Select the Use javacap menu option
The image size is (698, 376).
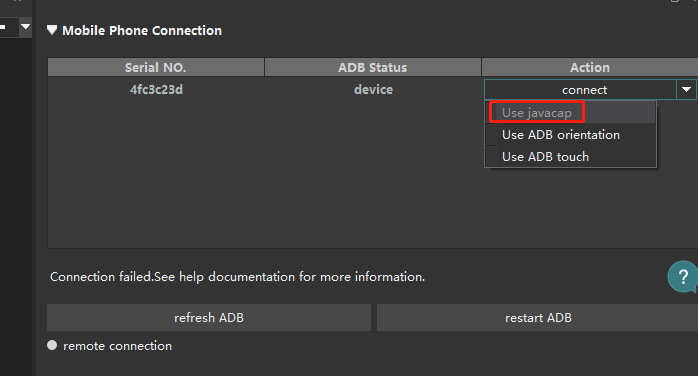coord(571,113)
